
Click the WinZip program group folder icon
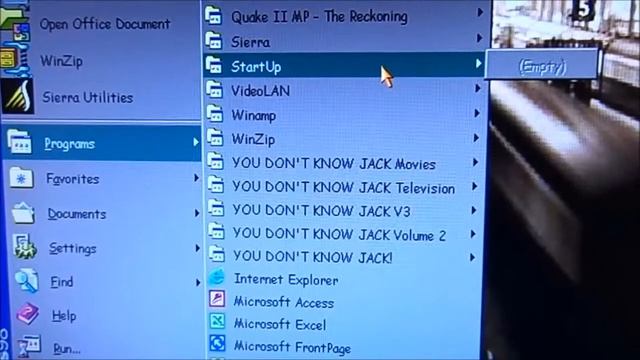coord(215,138)
